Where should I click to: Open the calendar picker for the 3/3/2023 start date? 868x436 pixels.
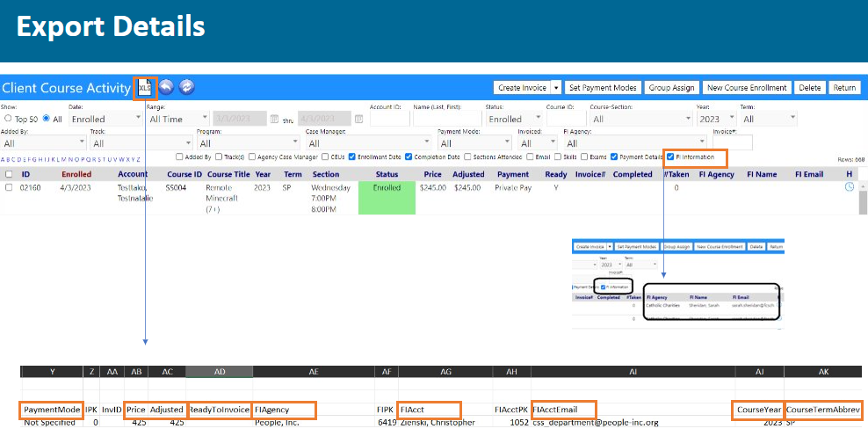[274, 119]
